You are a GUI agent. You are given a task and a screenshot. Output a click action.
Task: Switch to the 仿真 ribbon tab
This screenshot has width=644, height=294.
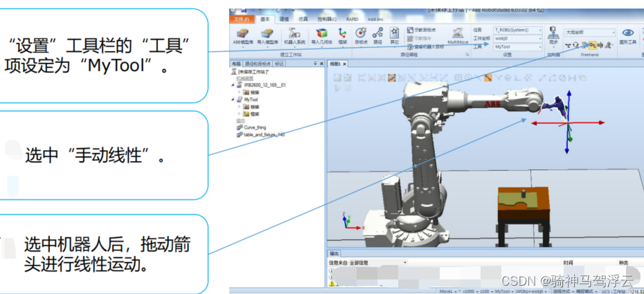tap(303, 19)
